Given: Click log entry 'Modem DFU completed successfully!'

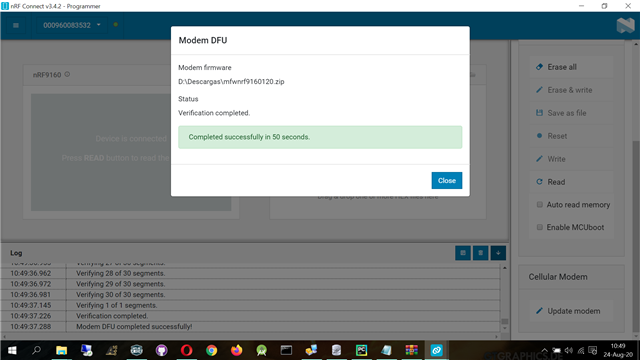Looking at the screenshot, I should (x=134, y=327).
